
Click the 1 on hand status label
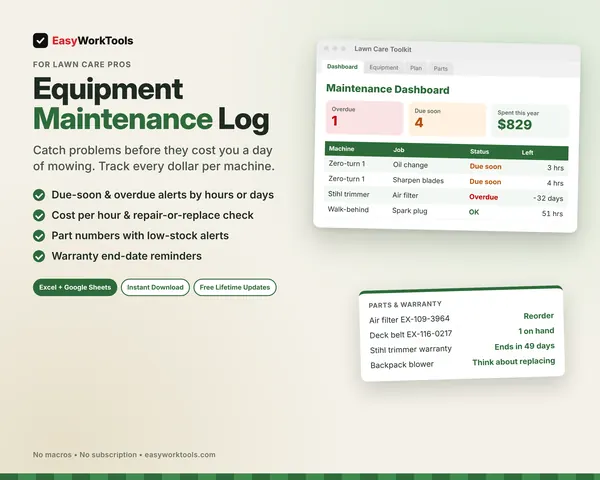[x=536, y=331]
